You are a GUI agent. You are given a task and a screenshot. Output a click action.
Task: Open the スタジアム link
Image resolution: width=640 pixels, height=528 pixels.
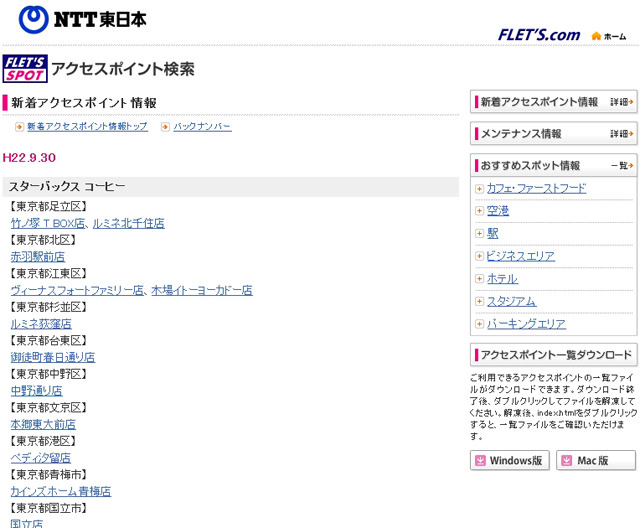tap(511, 301)
